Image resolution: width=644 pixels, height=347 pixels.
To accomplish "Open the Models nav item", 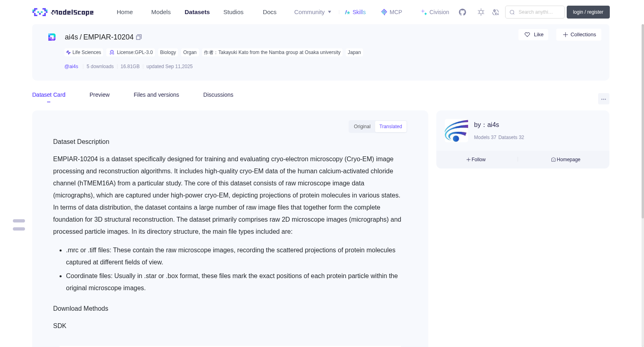I will pyautogui.click(x=161, y=12).
